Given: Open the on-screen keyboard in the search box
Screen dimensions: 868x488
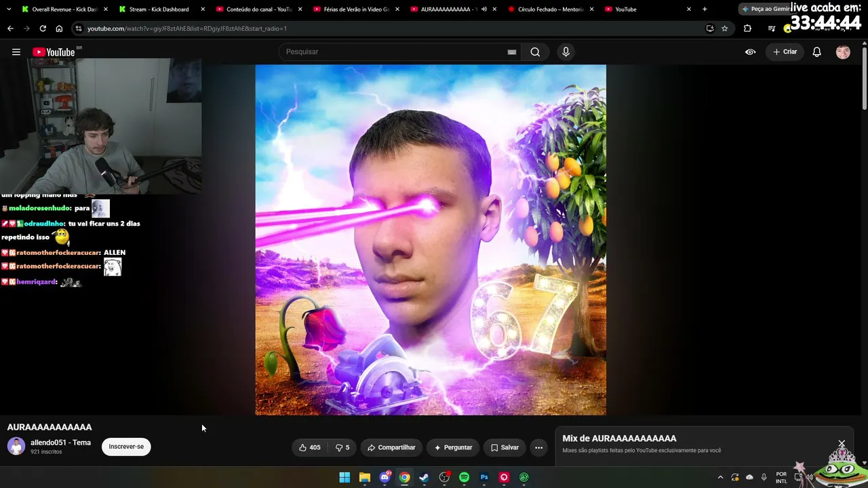Looking at the screenshot, I should coord(512,52).
